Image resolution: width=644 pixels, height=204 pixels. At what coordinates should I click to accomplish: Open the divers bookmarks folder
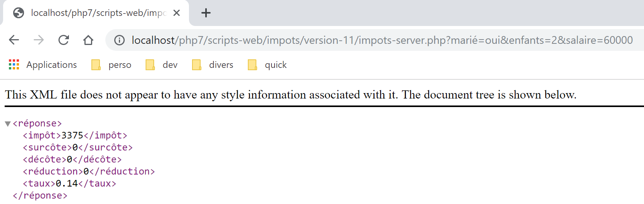[x=213, y=65]
